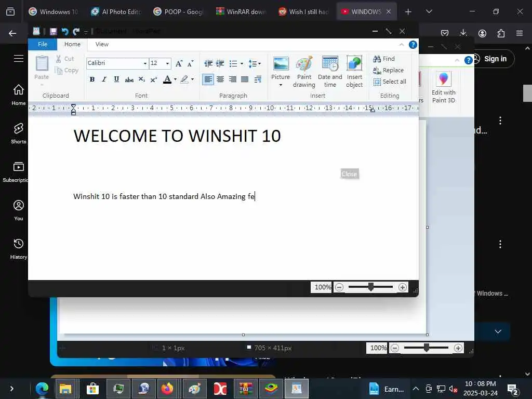Increase the paragraph indent

click(x=220, y=63)
